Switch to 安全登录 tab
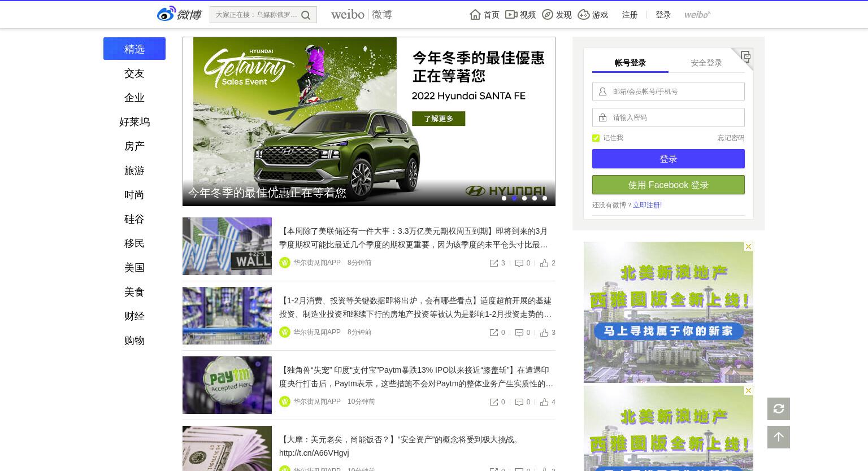 [706, 63]
